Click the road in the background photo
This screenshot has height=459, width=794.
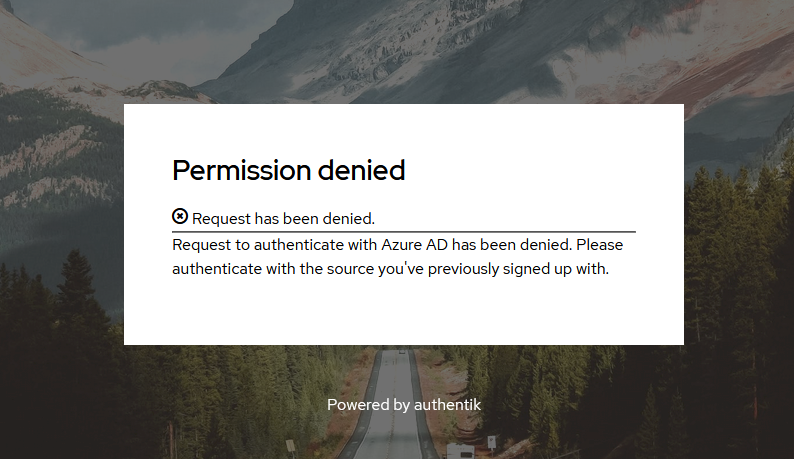(x=392, y=405)
